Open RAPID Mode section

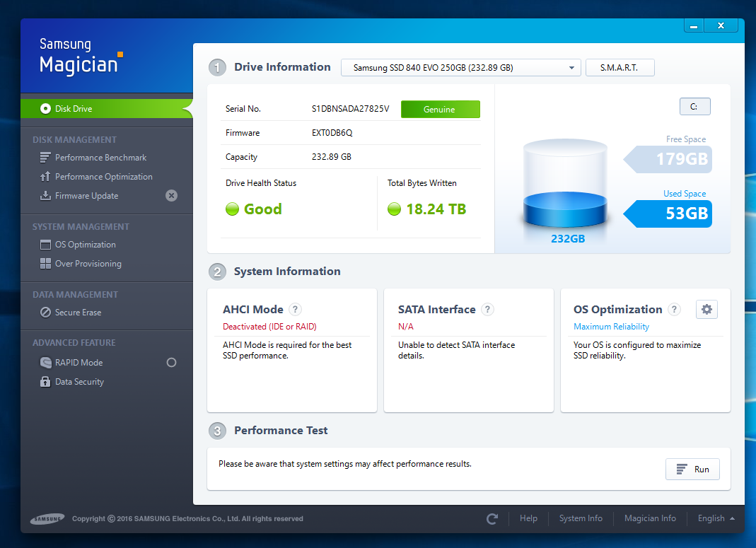78,363
